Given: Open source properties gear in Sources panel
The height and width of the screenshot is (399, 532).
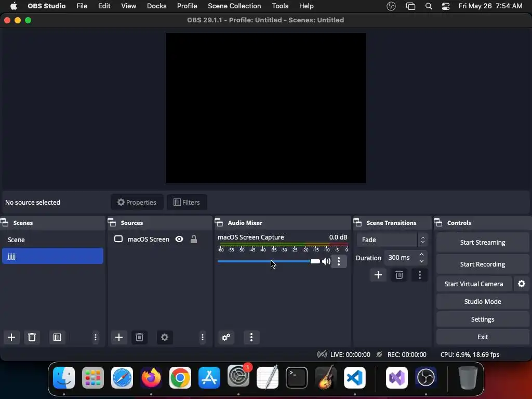Looking at the screenshot, I should 165,337.
